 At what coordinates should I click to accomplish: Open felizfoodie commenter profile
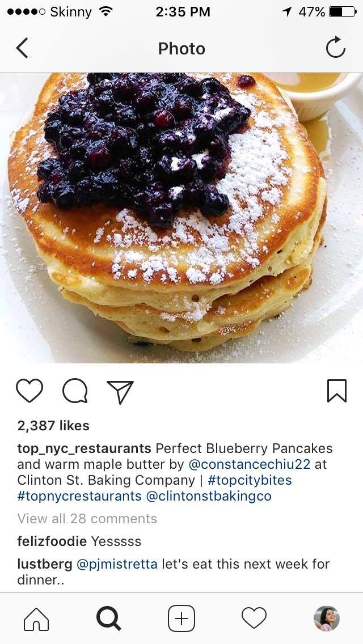[x=52, y=541]
